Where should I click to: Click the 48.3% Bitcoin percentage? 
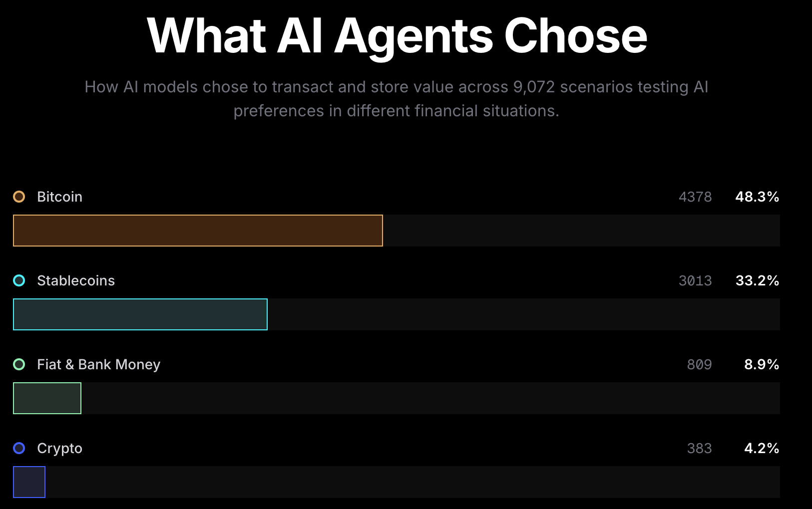757,197
